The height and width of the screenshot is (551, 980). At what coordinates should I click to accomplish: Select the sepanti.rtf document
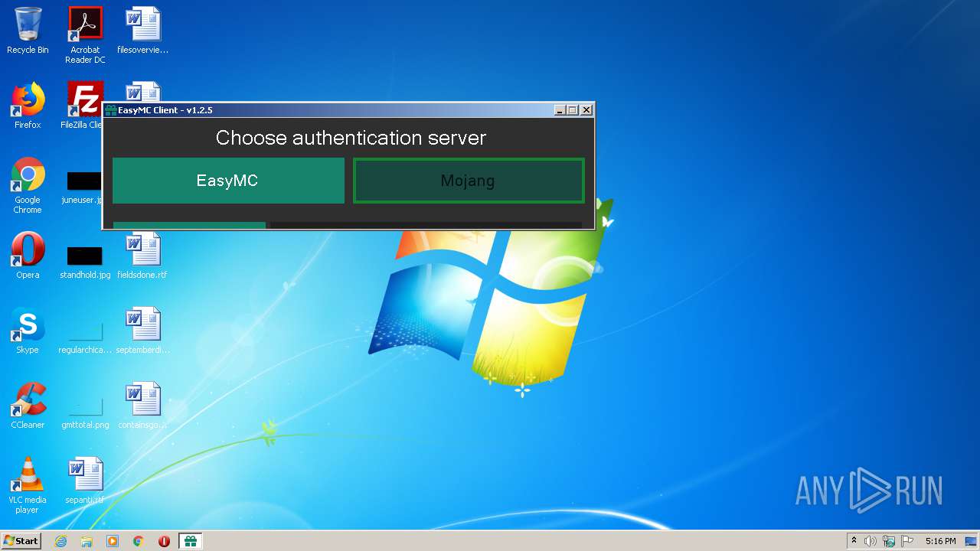(x=85, y=481)
